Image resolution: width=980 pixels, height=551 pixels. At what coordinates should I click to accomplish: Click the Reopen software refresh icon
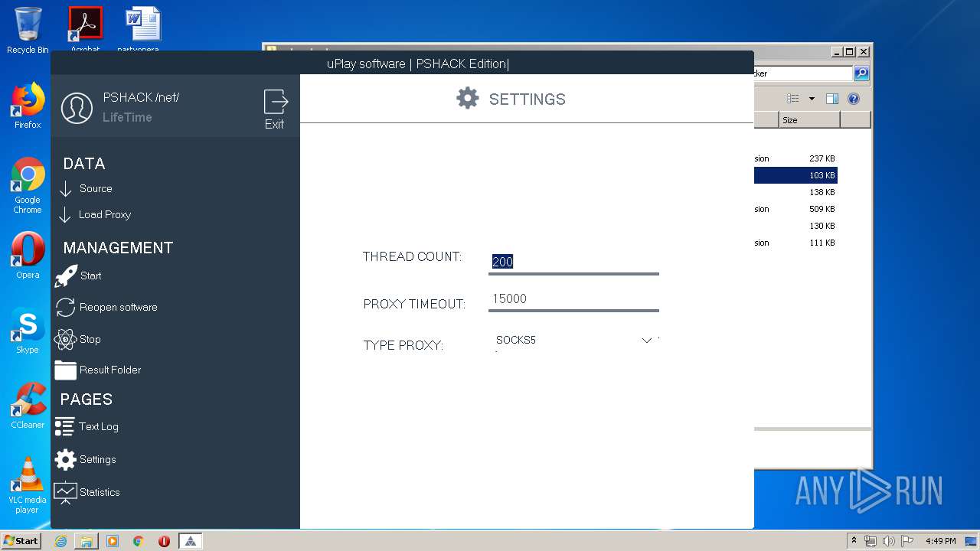[x=66, y=308]
